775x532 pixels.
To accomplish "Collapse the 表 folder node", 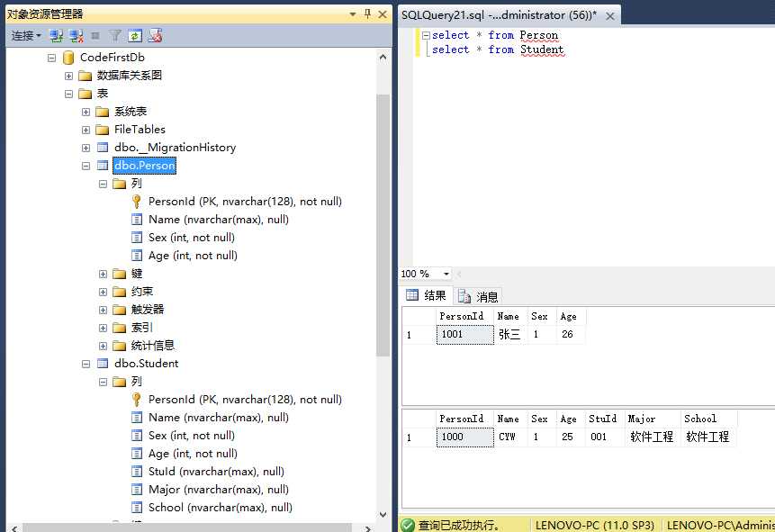I will coord(68,94).
